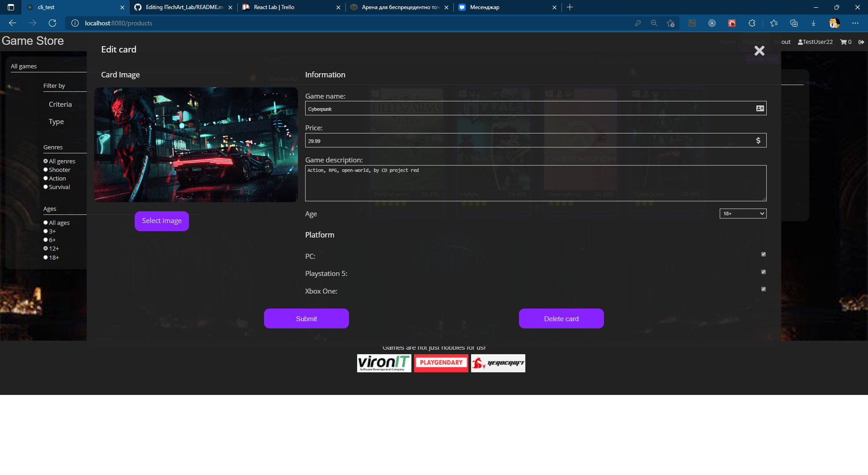Viewport: 868px width, 475px height.
Task: Open the Home navigation item
Action: point(727,42)
